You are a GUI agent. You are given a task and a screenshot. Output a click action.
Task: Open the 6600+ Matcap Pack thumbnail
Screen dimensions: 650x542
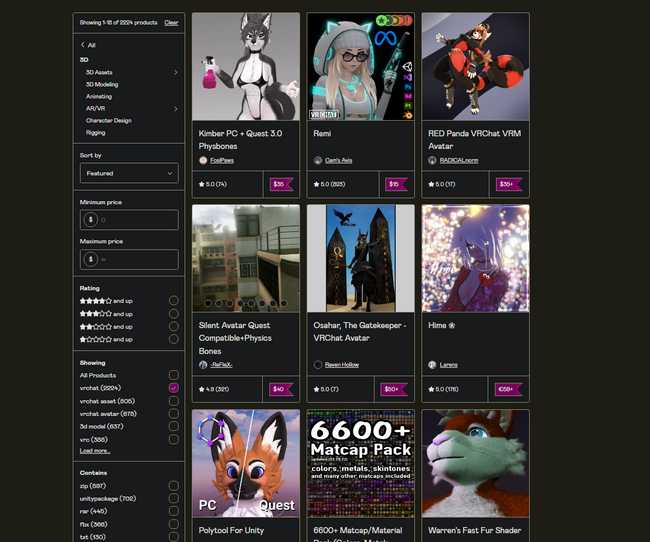(x=361, y=464)
